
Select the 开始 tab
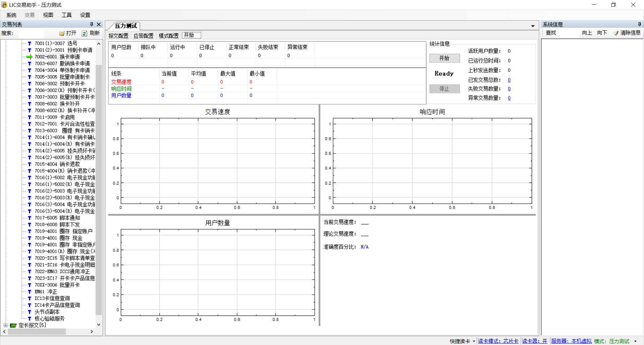coord(192,35)
